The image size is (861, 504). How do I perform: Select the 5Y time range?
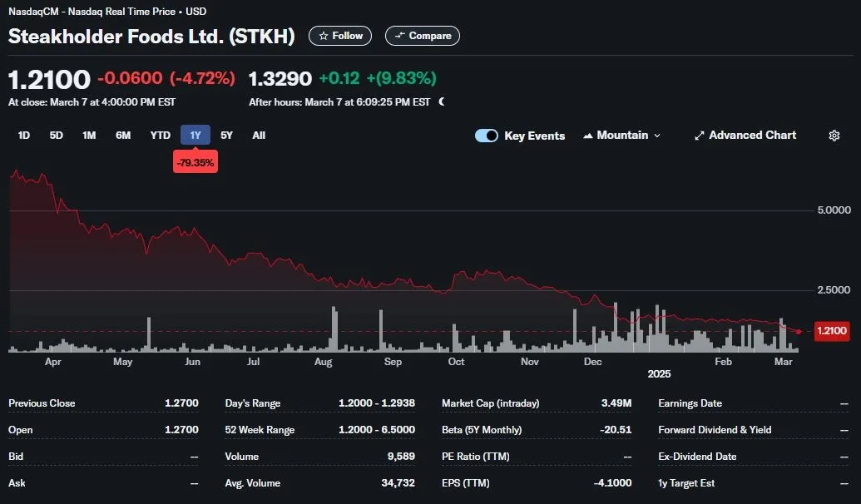click(226, 135)
